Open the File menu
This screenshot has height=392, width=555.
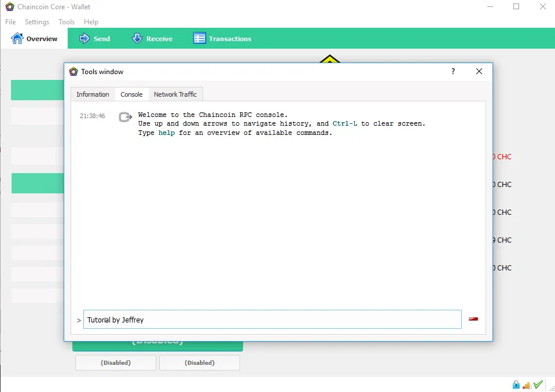pos(10,22)
